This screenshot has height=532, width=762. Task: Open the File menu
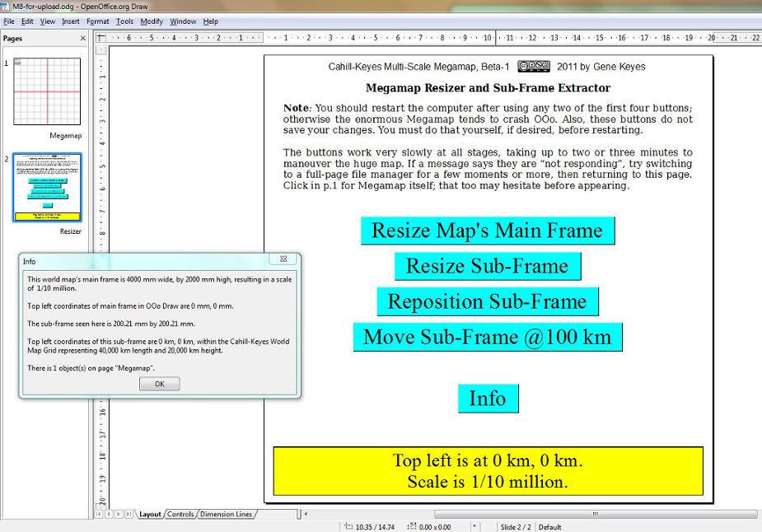click(9, 21)
